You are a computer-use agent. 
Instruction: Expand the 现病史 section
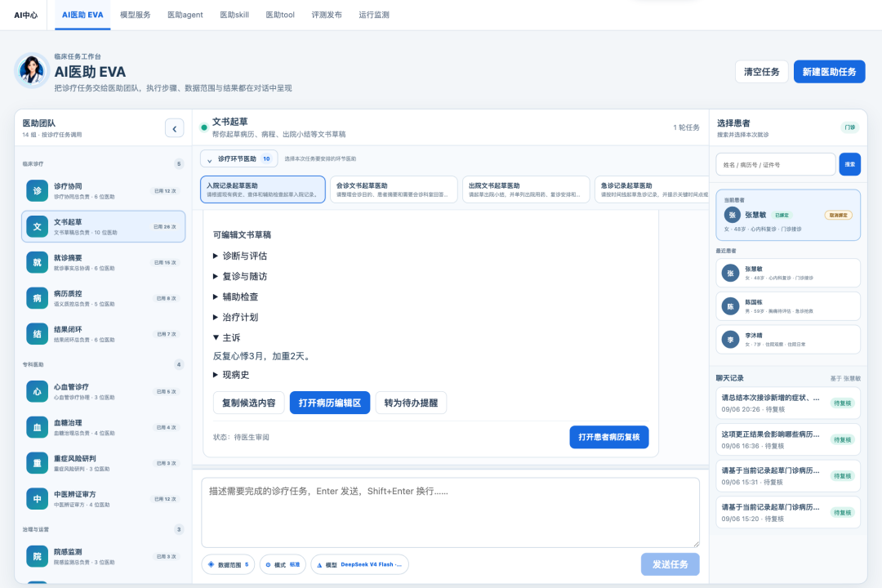pos(231,375)
